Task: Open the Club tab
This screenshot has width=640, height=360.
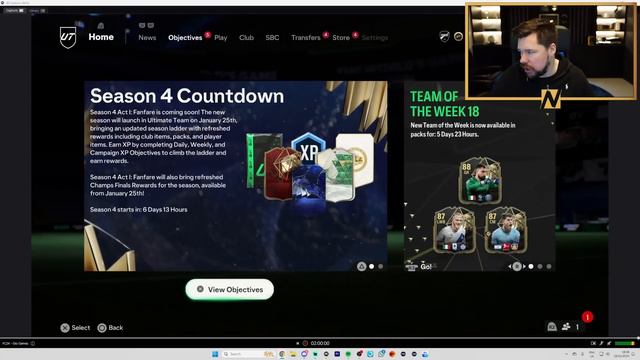Action: pyautogui.click(x=246, y=38)
